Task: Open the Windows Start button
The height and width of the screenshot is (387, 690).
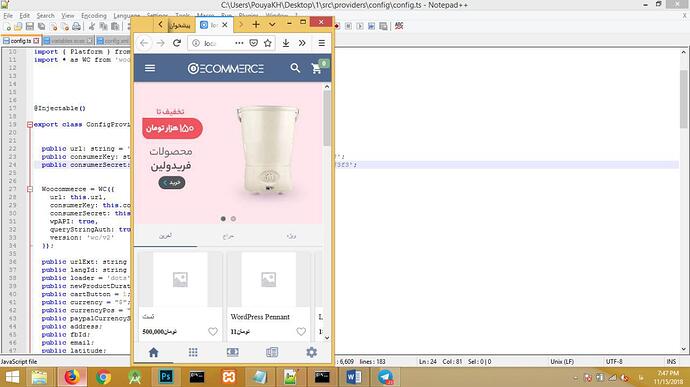Action: point(12,377)
